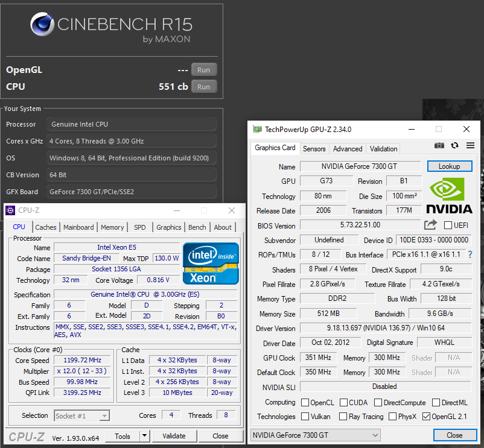This screenshot has width=484, height=448.
Task: Click the Validate button in CPU-Z
Action: click(174, 436)
